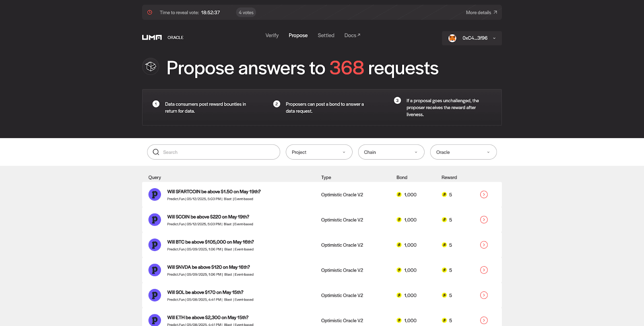Image resolution: width=644 pixels, height=326 pixels.
Task: Click the MetaMask fox wallet icon
Action: pos(452,38)
